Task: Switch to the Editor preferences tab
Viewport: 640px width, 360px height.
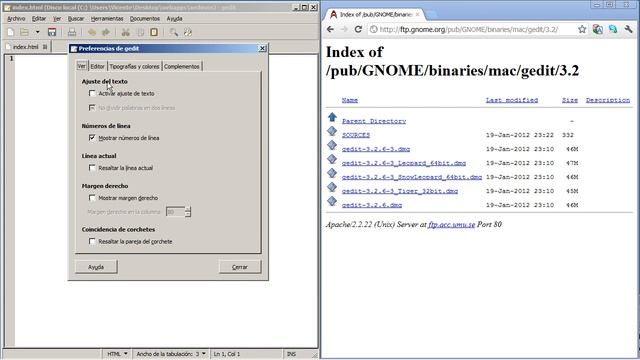Action: [x=97, y=66]
